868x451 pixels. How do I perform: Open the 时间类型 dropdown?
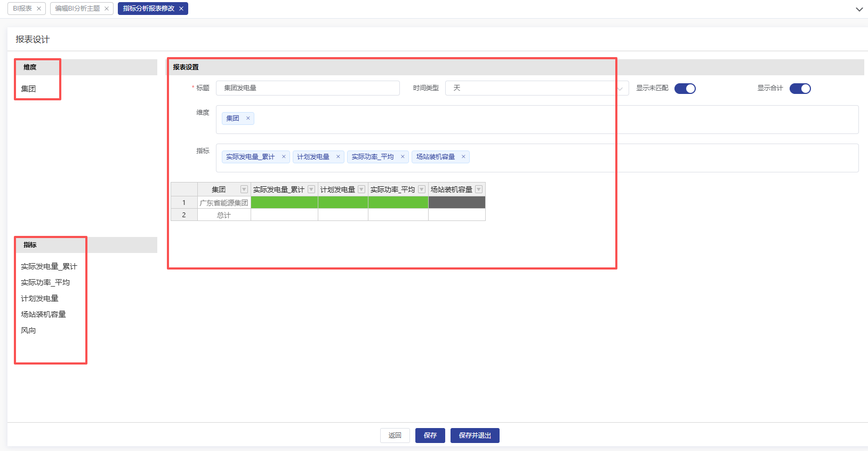536,88
